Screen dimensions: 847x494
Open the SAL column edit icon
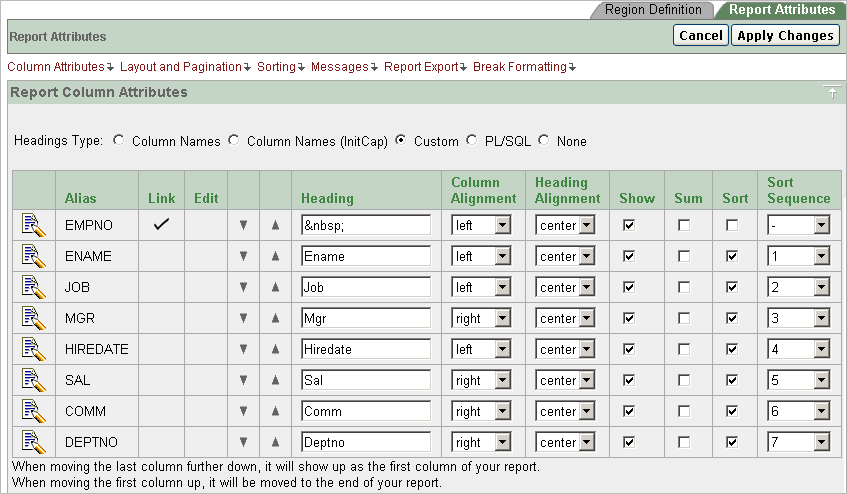pos(33,380)
